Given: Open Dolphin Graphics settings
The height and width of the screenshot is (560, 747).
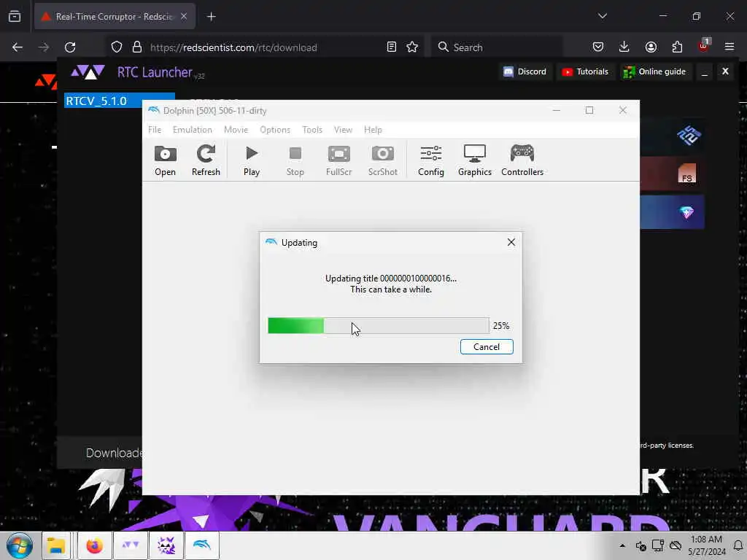Looking at the screenshot, I should click(x=474, y=160).
